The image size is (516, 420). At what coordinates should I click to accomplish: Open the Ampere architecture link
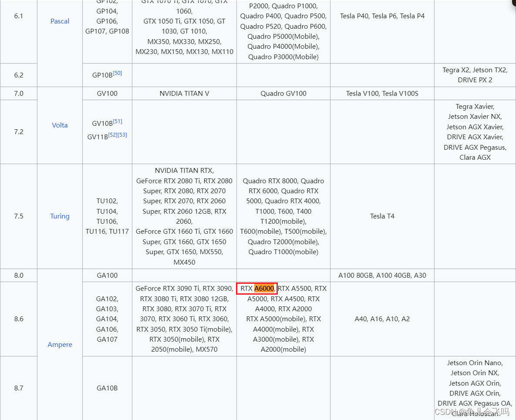pos(60,344)
